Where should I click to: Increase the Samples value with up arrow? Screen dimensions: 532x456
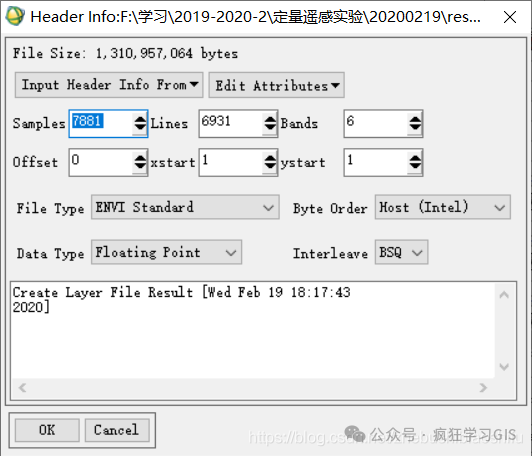[140, 119]
